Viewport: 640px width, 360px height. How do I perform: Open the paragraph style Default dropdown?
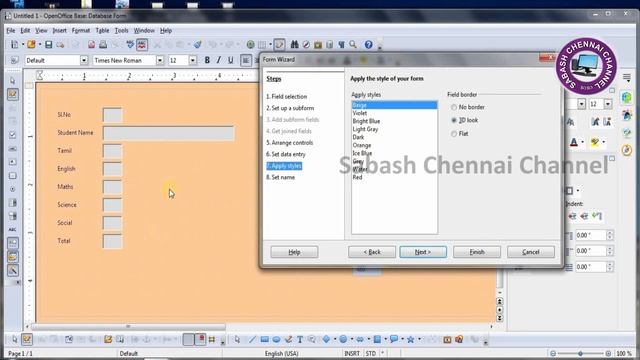click(x=84, y=60)
